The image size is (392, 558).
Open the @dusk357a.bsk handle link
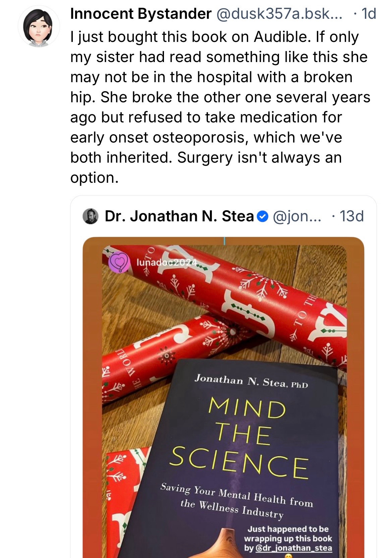coord(279,14)
